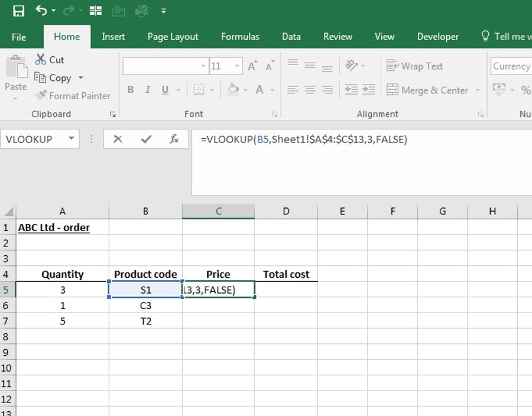Toggle Italic formatting
Image resolution: width=532 pixels, height=416 pixels.
148,90
